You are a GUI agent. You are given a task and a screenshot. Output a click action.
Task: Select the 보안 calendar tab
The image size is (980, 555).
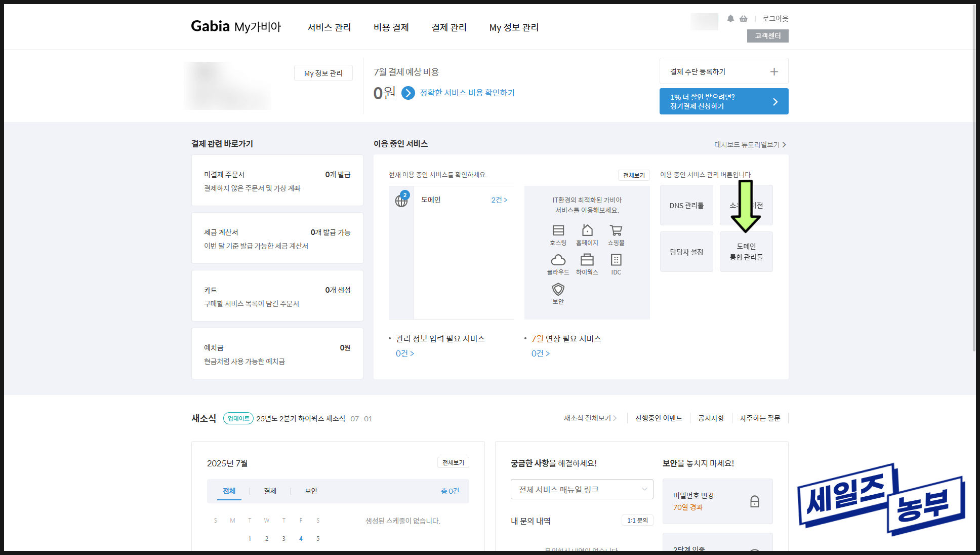point(311,491)
